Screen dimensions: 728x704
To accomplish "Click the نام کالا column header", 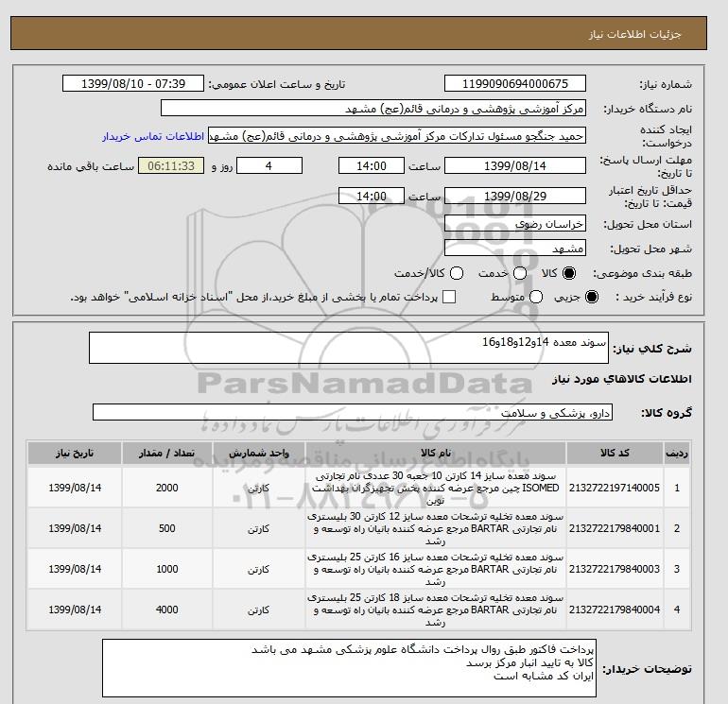I will click(x=436, y=454).
